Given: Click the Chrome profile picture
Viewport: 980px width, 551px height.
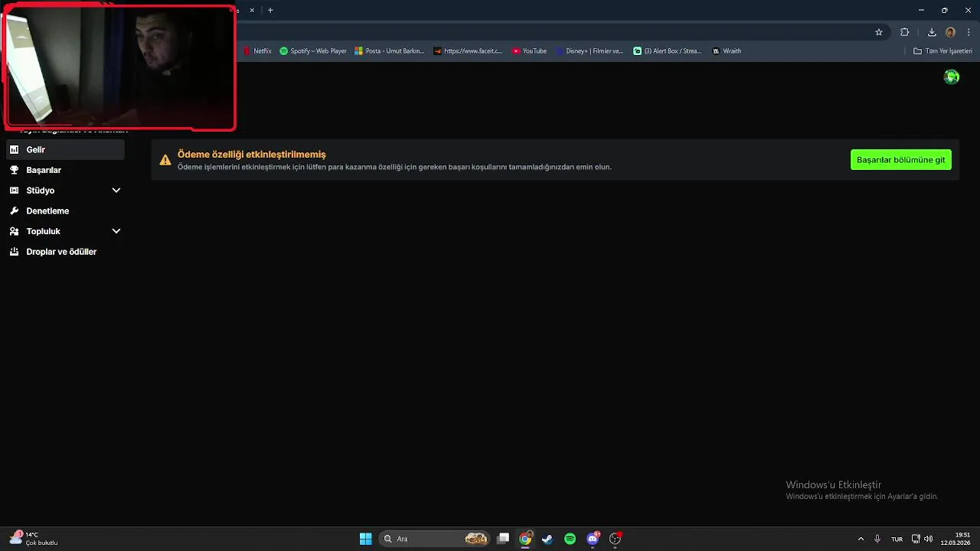Looking at the screenshot, I should click(950, 32).
